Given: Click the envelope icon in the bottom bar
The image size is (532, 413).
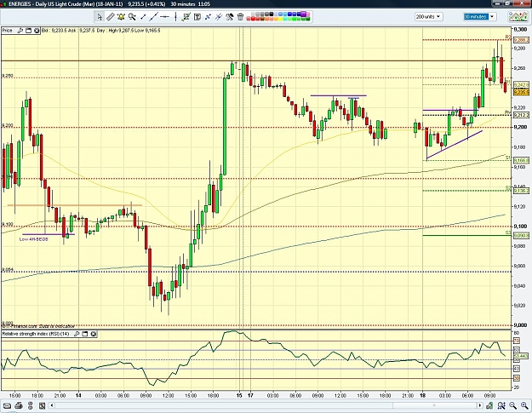Looking at the screenshot, I should [7, 405].
